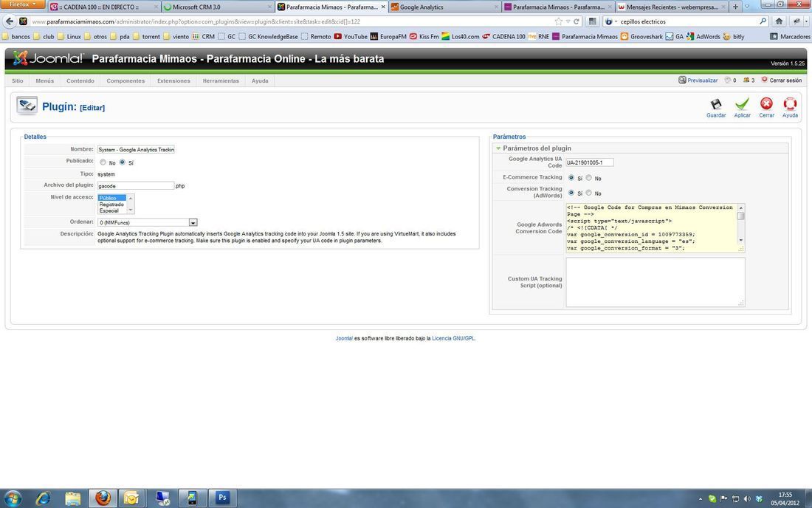Click the search magnifier icon in search box
Screen dimensions: 812x508
763,21
